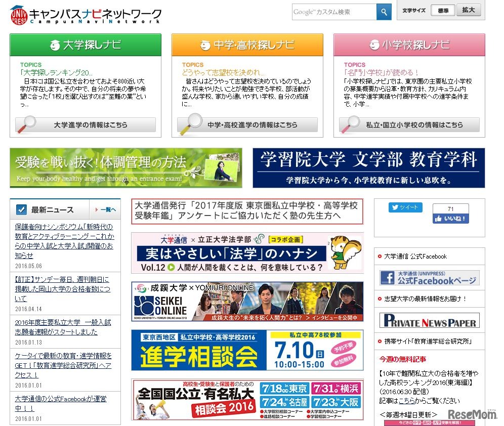Open news 大学通信の公式Facebookが運営中 article
This screenshot has height=426, width=504.
pyautogui.click(x=60, y=404)
